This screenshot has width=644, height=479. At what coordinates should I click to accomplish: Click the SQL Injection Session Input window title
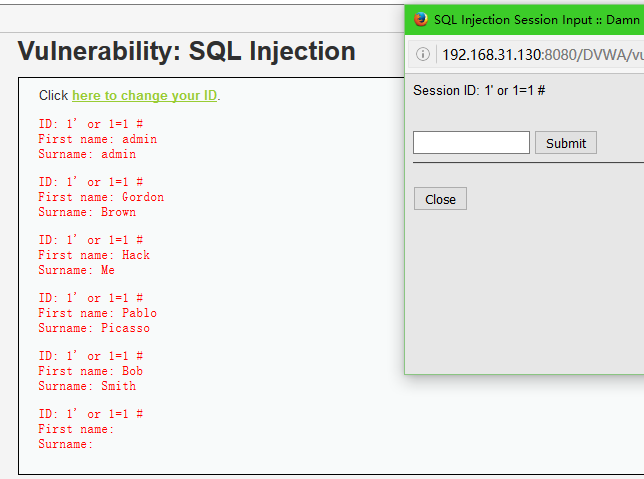(537, 20)
